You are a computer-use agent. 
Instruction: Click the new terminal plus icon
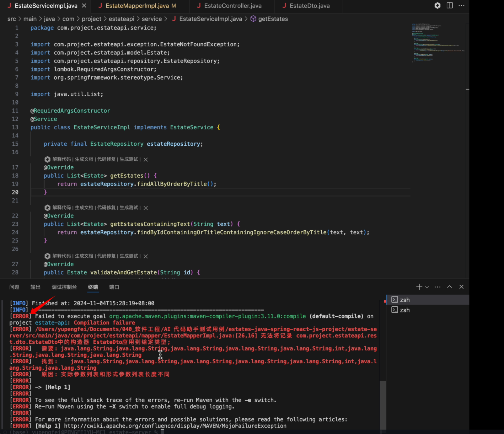point(419,287)
